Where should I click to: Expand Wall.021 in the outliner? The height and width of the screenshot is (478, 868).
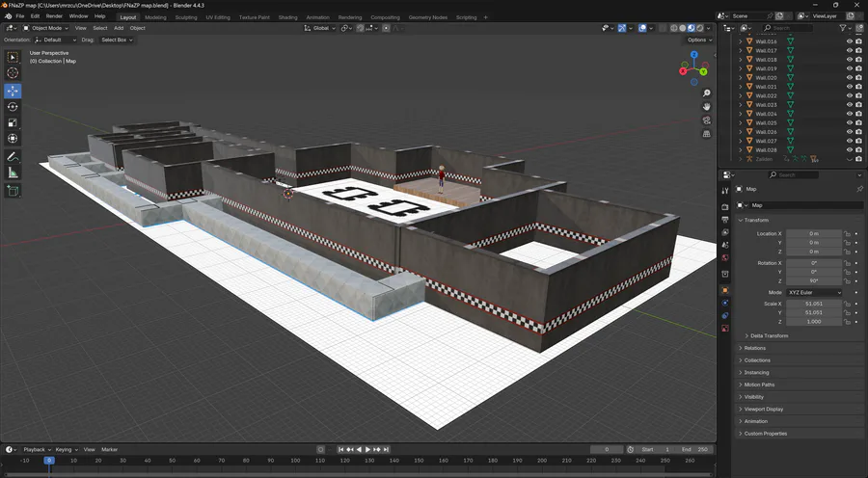[741, 87]
